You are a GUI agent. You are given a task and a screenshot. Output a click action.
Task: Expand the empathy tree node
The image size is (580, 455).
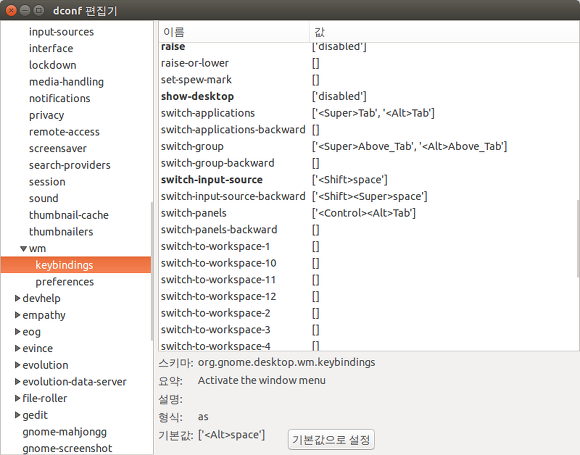[17, 315]
